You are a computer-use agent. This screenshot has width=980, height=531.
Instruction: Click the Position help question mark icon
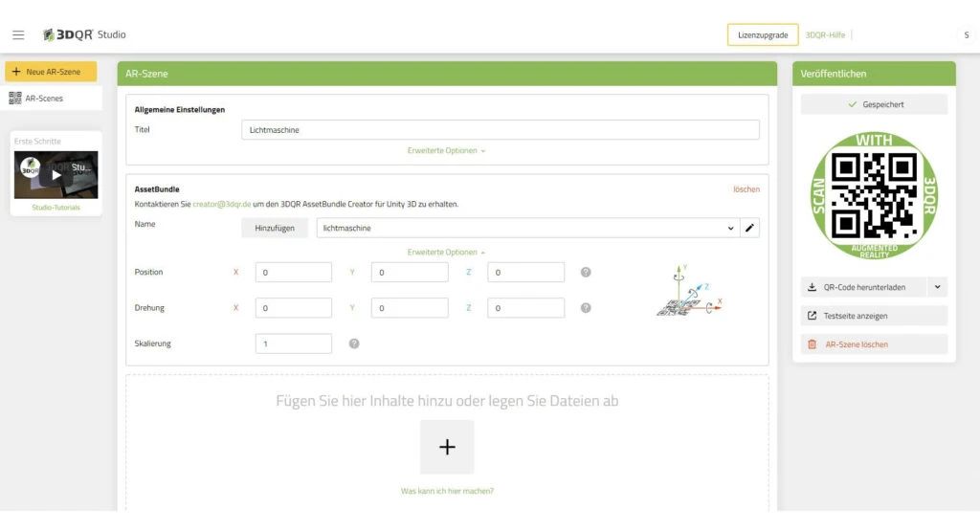tap(586, 273)
